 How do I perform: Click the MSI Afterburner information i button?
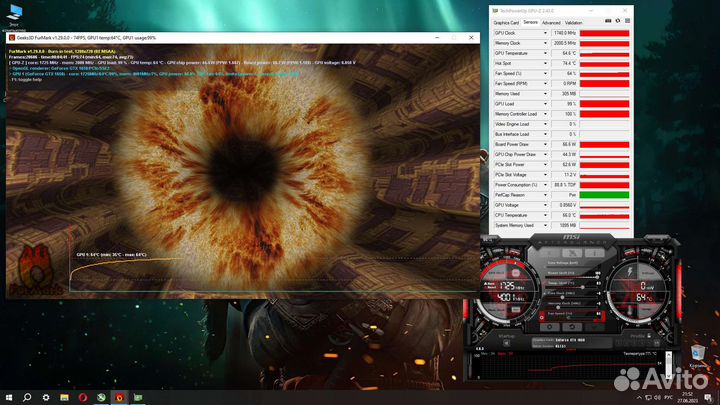point(594,253)
